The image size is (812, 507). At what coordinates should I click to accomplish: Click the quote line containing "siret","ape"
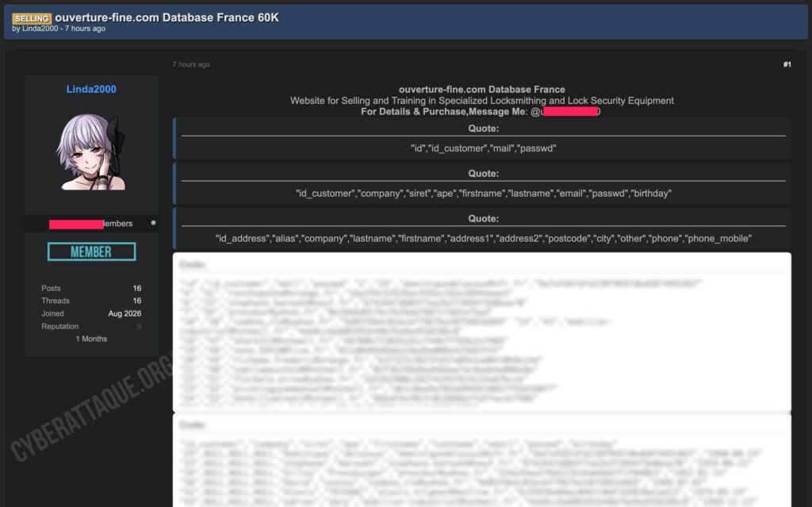click(484, 194)
